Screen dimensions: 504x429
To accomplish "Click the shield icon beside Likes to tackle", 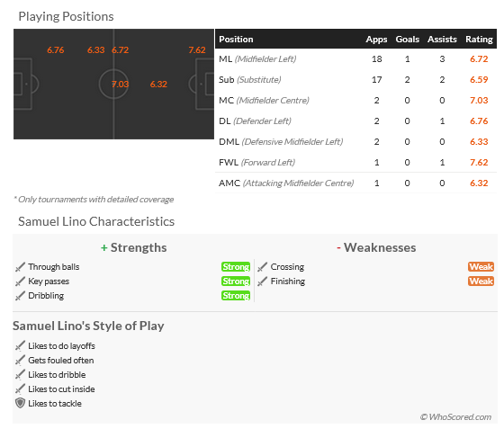I will 20,403.
